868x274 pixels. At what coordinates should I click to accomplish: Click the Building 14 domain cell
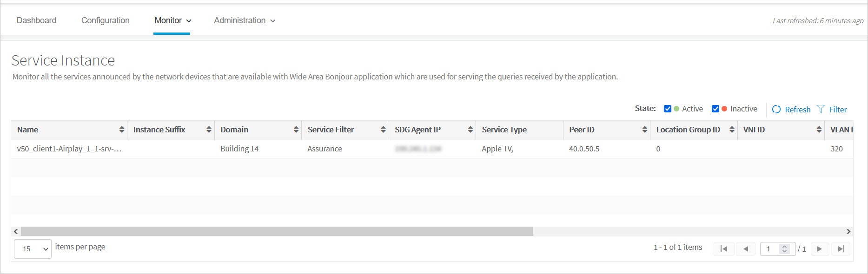coord(239,149)
